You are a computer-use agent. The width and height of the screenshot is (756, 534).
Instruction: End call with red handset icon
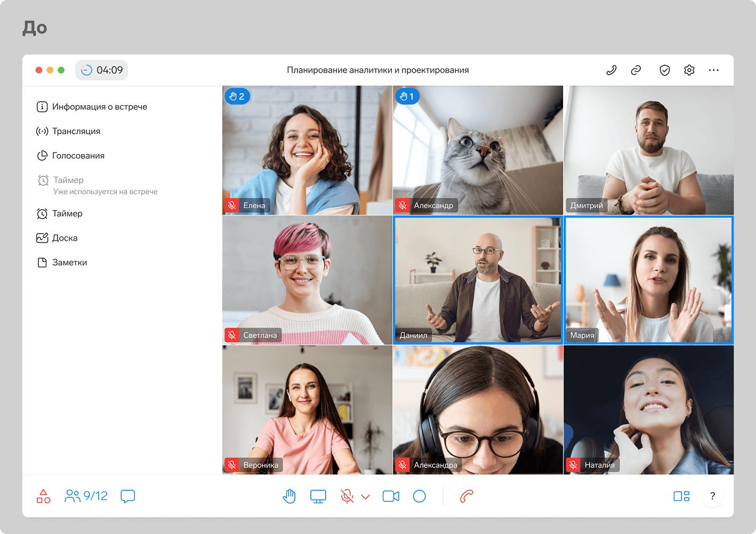pyautogui.click(x=467, y=496)
